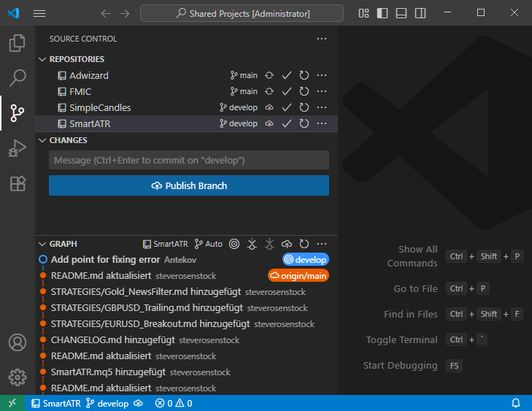Commit SmartATR with the checkmark icon
This screenshot has width=532, height=411.
(x=287, y=124)
